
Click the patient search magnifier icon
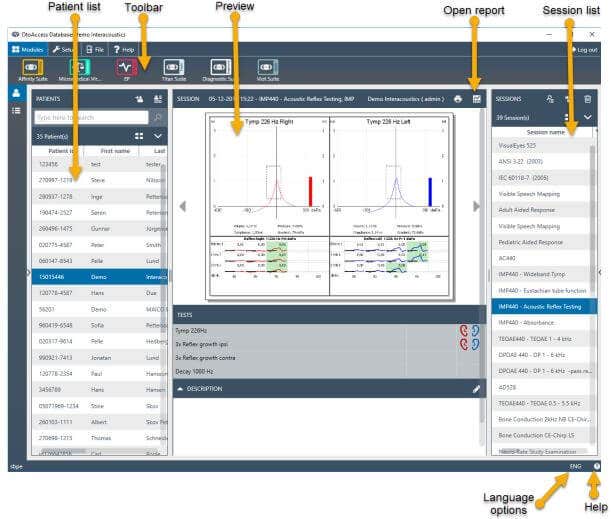pos(157,117)
